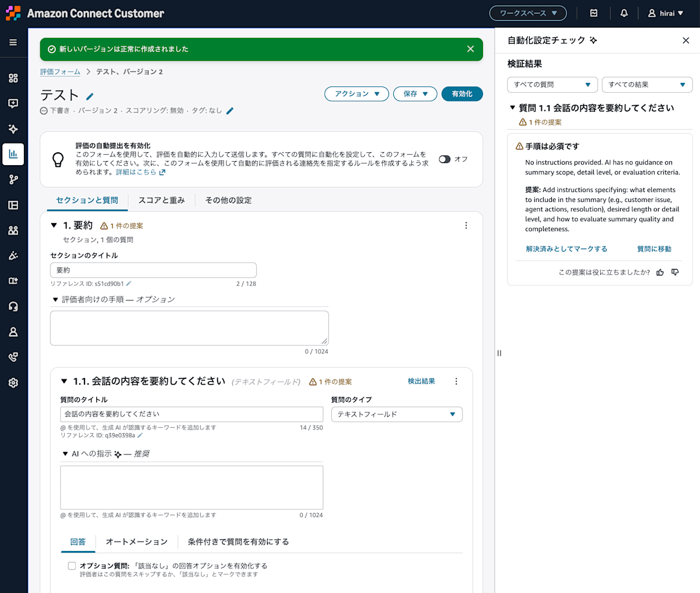The width and height of the screenshot is (700, 593).
Task: Open the routing flows branch icon
Action: coord(13,180)
